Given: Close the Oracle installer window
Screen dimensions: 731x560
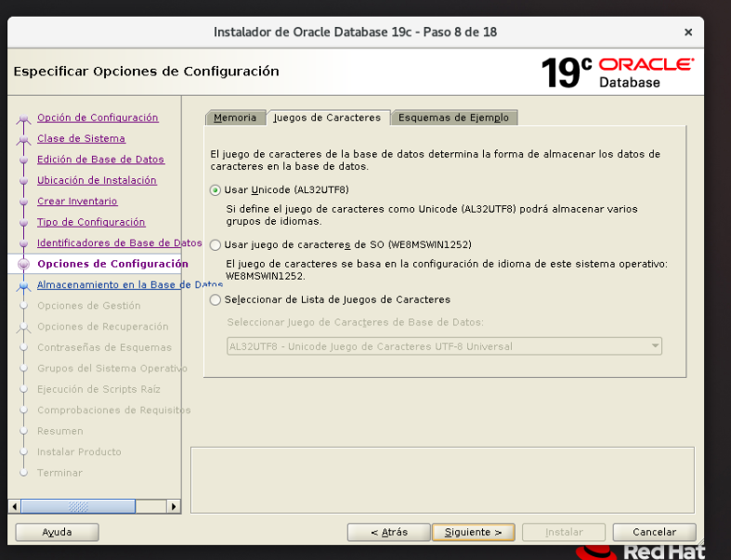Looking at the screenshot, I should pyautogui.click(x=688, y=33).
